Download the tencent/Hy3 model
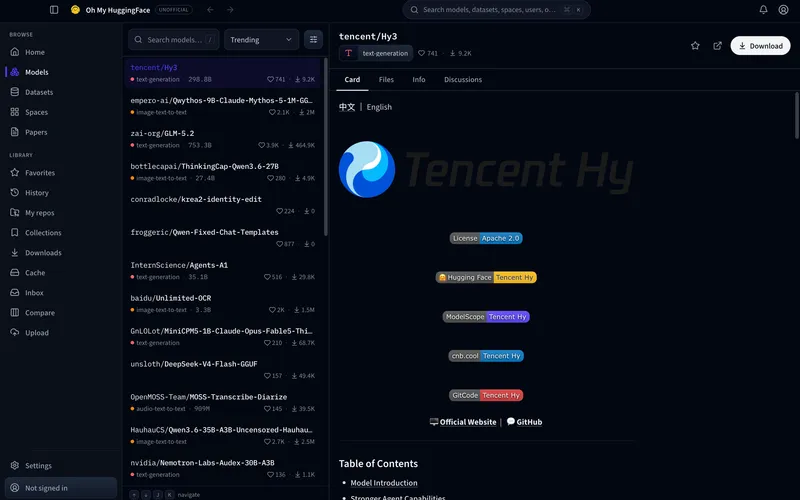Image resolution: width=800 pixels, height=500 pixels. (760, 45)
